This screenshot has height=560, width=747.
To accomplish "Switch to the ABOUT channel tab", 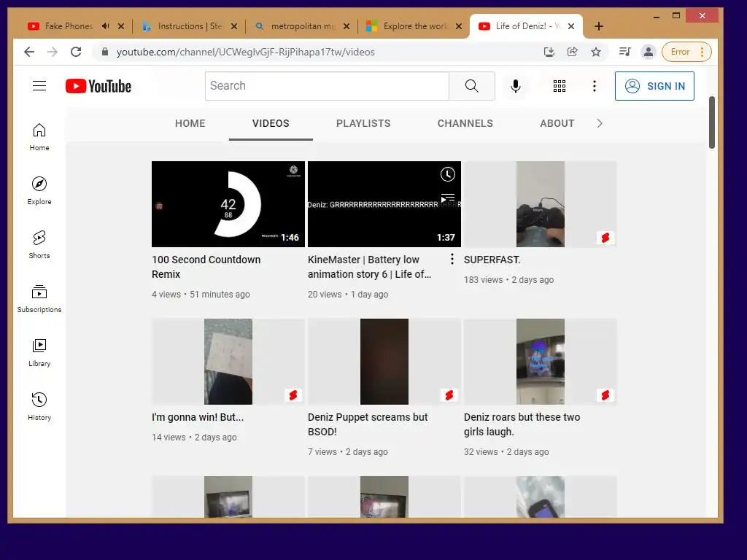I will [557, 123].
